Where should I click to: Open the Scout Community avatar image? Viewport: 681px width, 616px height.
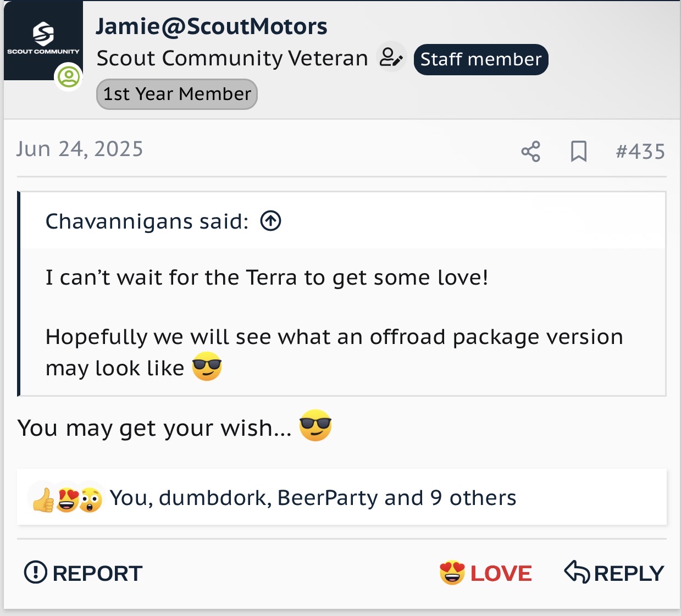43,40
